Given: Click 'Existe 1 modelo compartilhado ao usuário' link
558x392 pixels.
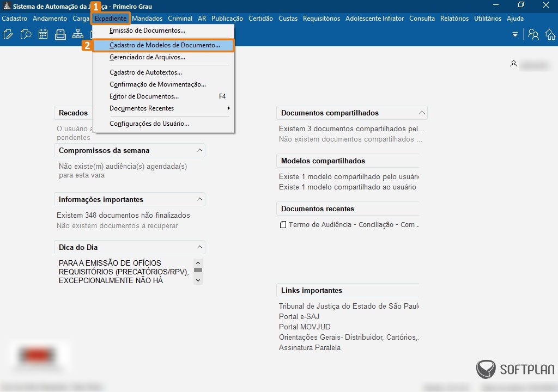Looking at the screenshot, I should pos(347,187).
